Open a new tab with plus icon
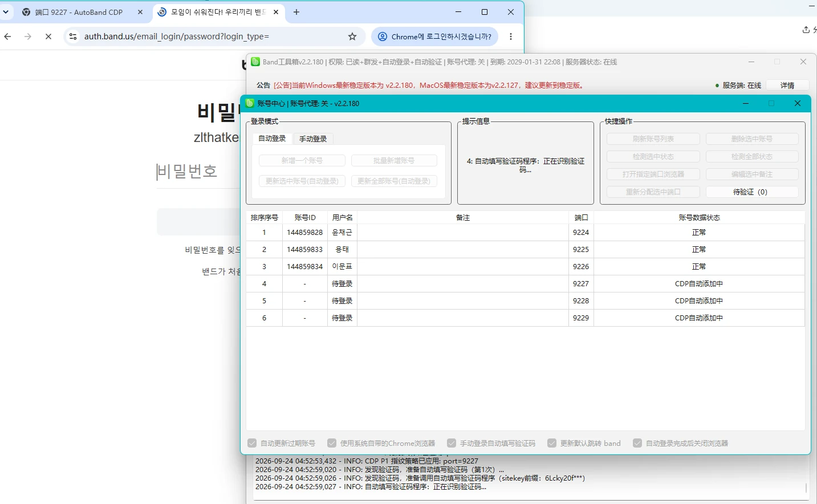 (296, 12)
